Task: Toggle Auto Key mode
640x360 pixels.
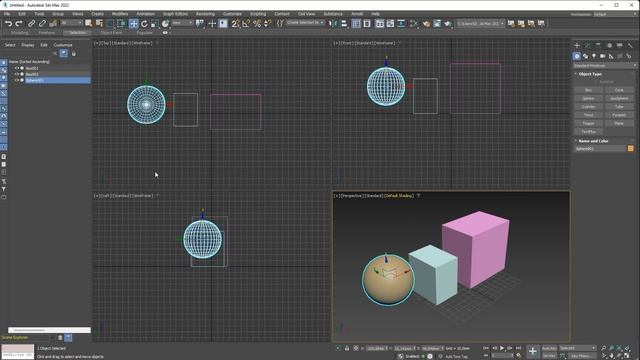Action: (x=549, y=348)
